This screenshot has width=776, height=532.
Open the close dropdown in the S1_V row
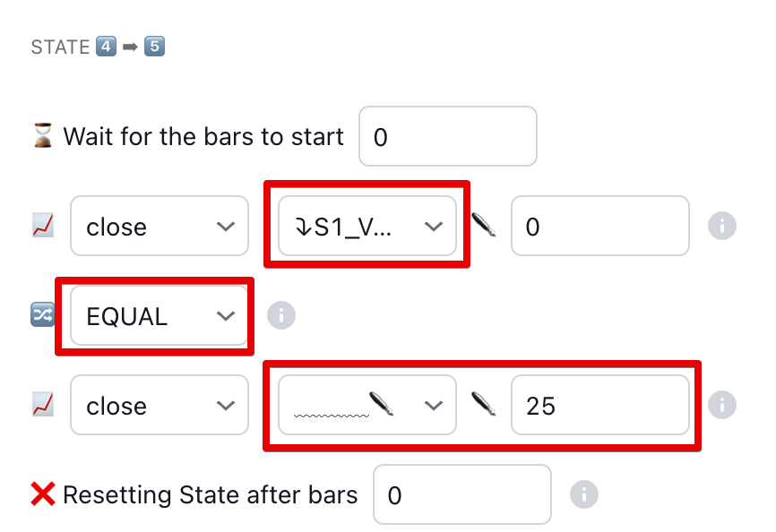pos(160,227)
